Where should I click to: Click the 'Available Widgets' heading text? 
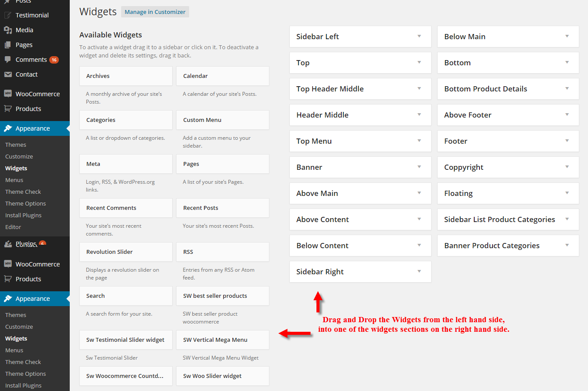pos(111,35)
